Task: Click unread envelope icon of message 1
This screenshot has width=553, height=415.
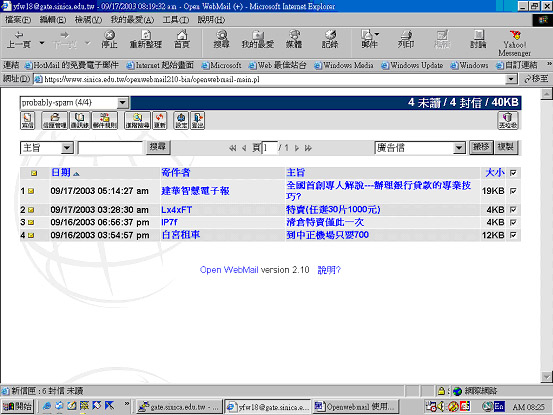Action: tap(31, 191)
